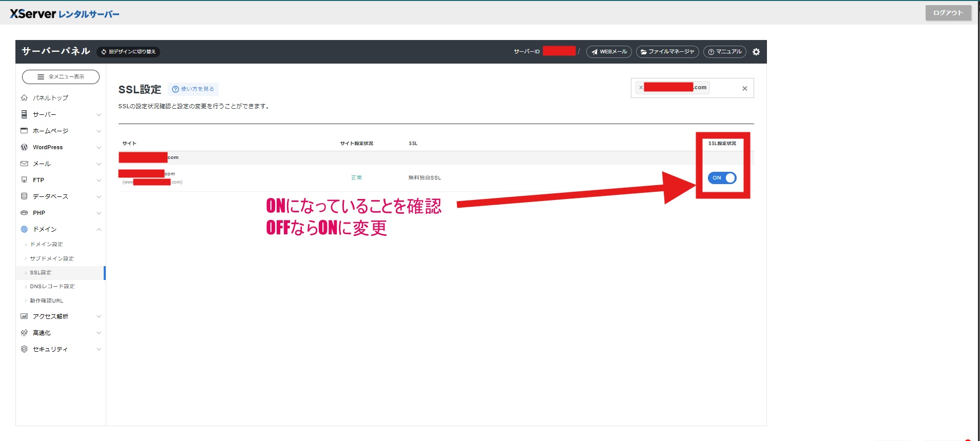Click the 高速化 rocket icon

tap(24, 333)
